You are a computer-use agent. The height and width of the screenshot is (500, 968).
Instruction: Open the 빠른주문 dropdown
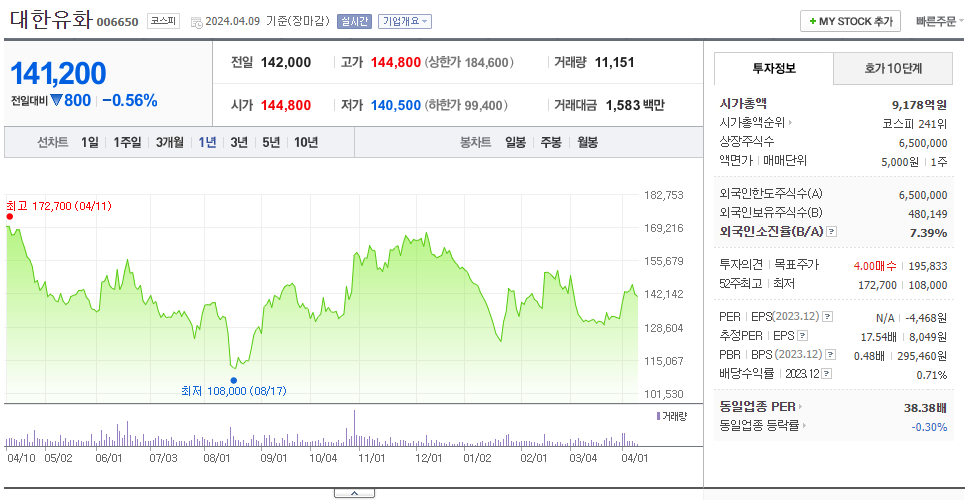pos(940,22)
